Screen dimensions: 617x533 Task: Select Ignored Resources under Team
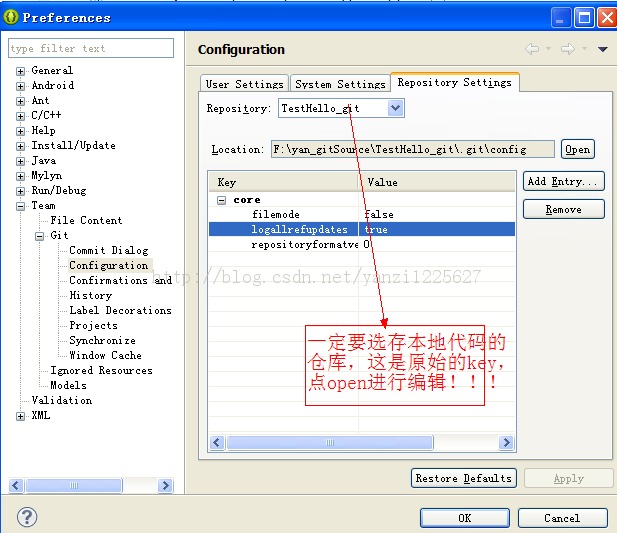(101, 370)
